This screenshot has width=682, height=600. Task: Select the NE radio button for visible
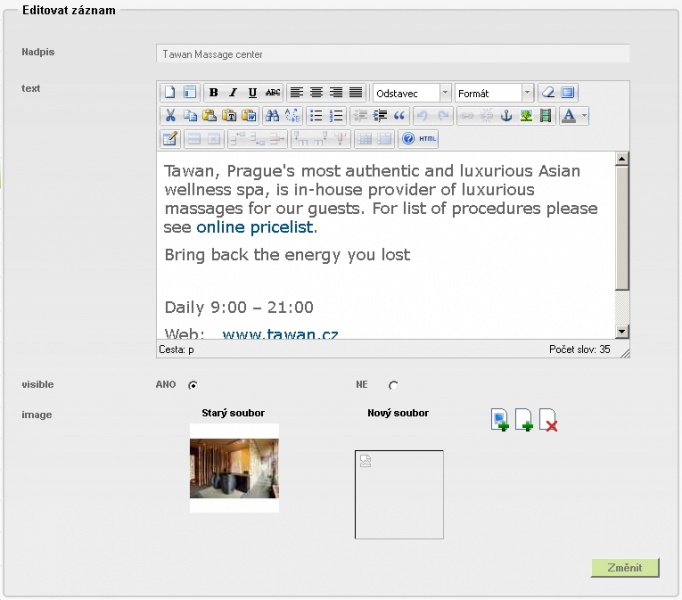point(393,385)
